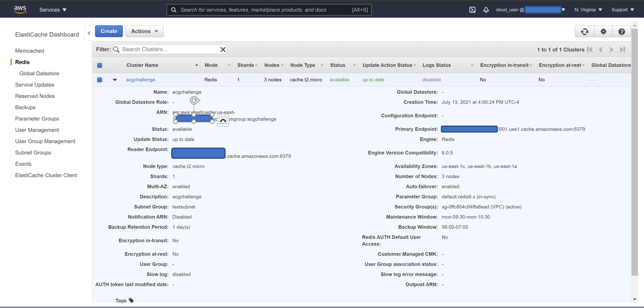This screenshot has height=308, width=644.
Task: Go to the first page of clusters
Action: (590, 49)
